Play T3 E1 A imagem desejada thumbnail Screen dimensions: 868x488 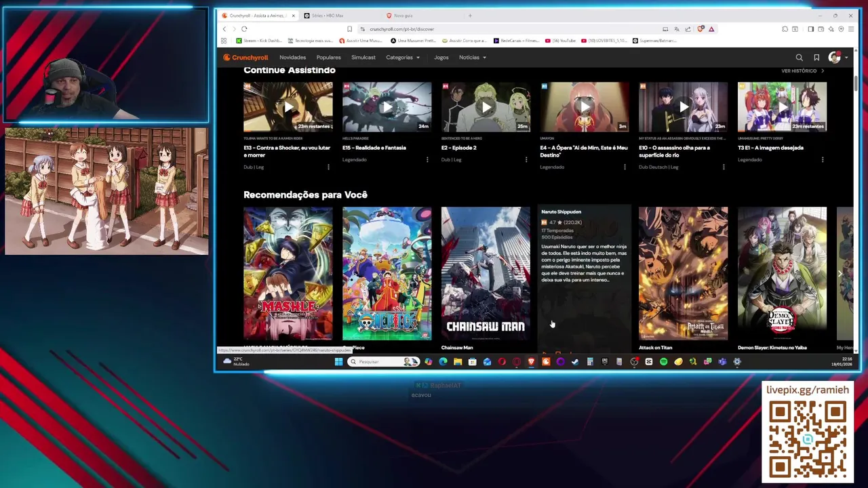pos(782,107)
